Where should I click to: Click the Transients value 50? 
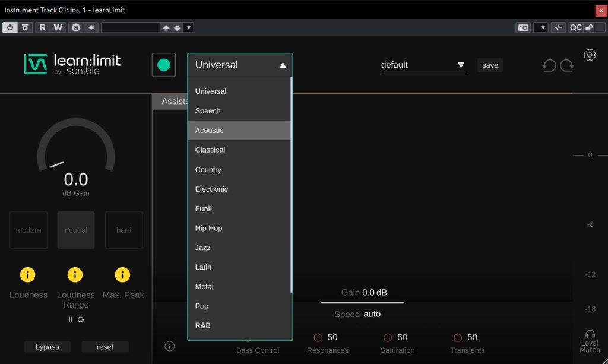coord(472,337)
